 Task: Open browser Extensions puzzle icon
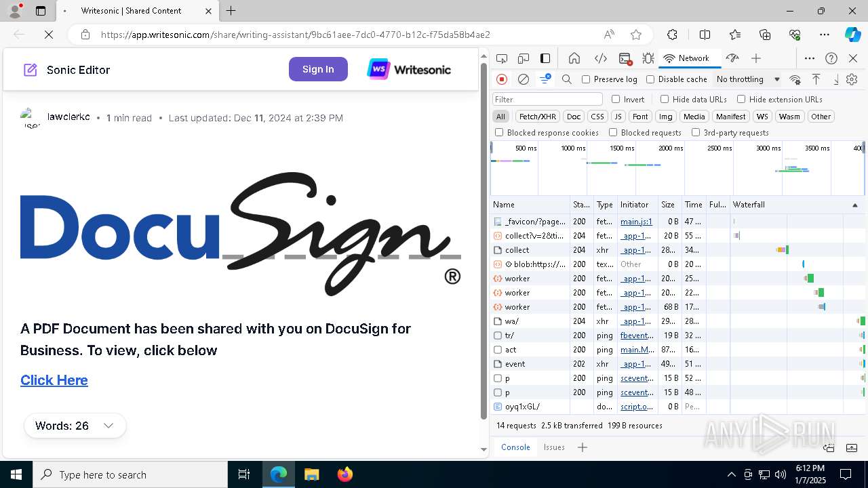(672, 35)
